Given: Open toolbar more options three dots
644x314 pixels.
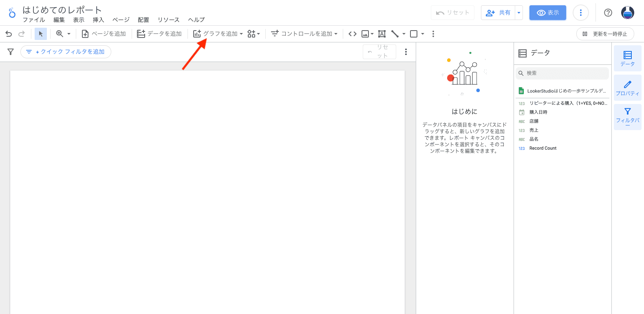Looking at the screenshot, I should [433, 34].
